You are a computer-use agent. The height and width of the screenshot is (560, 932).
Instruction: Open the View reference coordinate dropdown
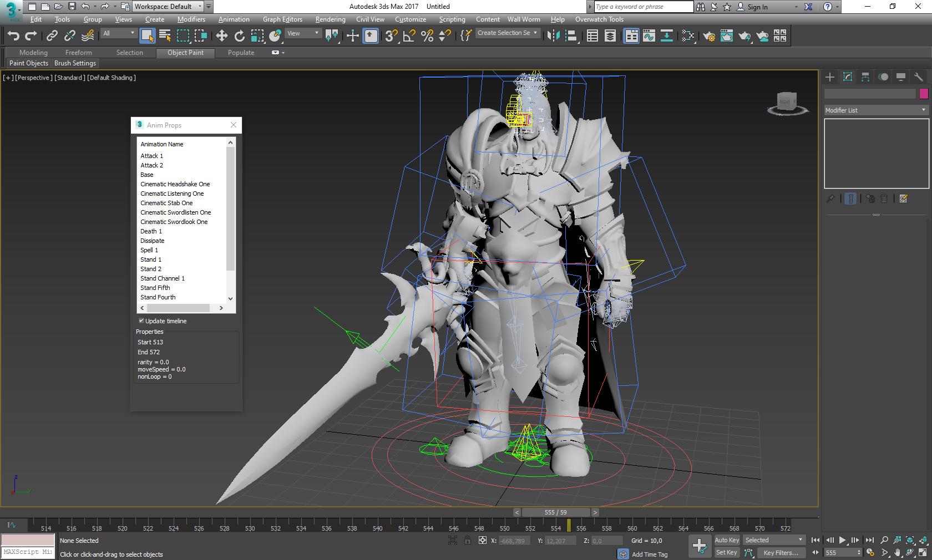coord(303,33)
